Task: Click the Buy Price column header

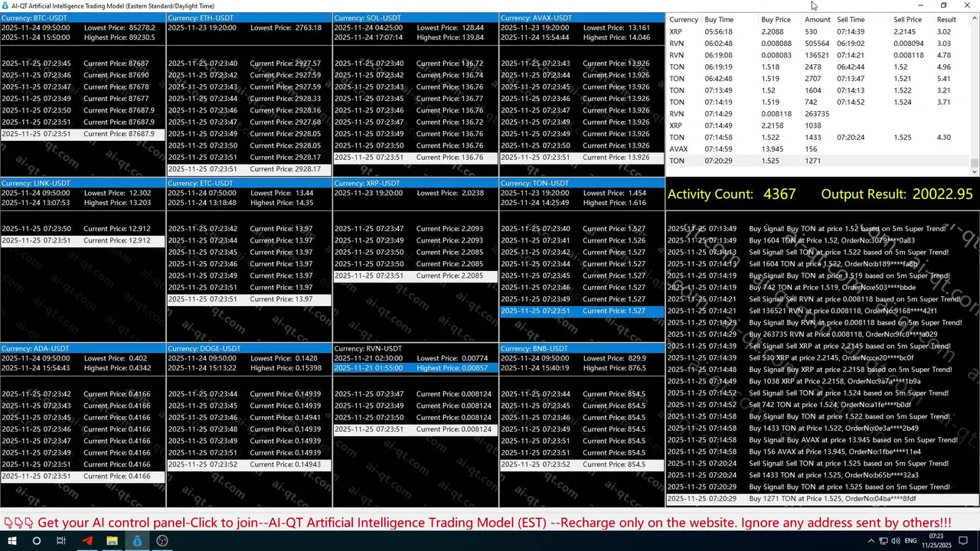Action: point(776,19)
